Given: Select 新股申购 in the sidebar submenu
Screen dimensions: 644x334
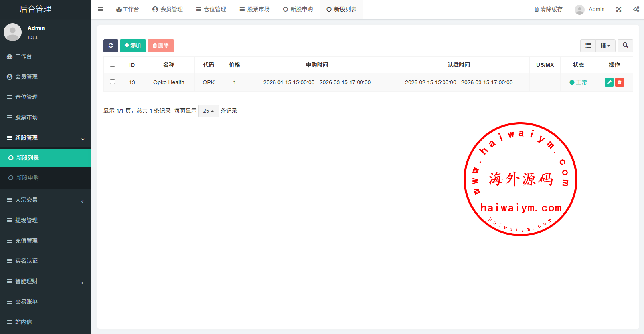Looking at the screenshot, I should [x=28, y=178].
